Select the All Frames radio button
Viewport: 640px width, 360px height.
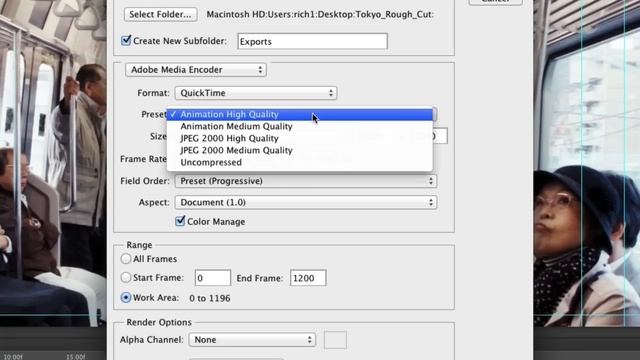126,259
